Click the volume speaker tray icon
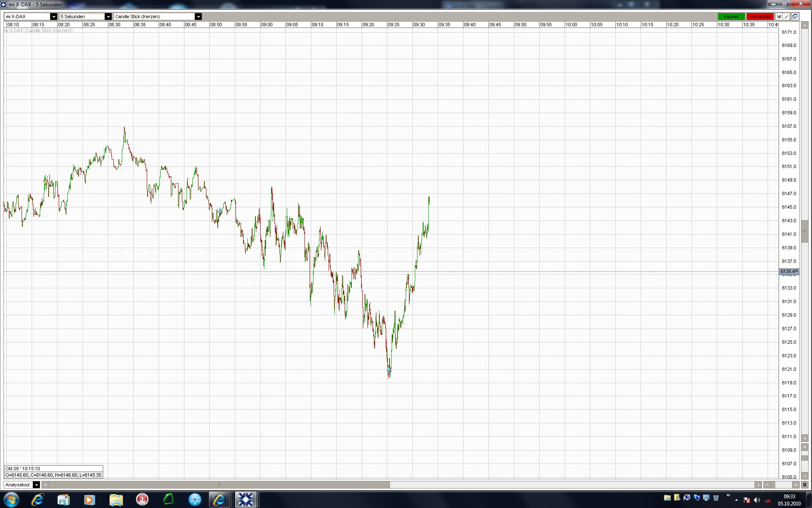 point(757,500)
